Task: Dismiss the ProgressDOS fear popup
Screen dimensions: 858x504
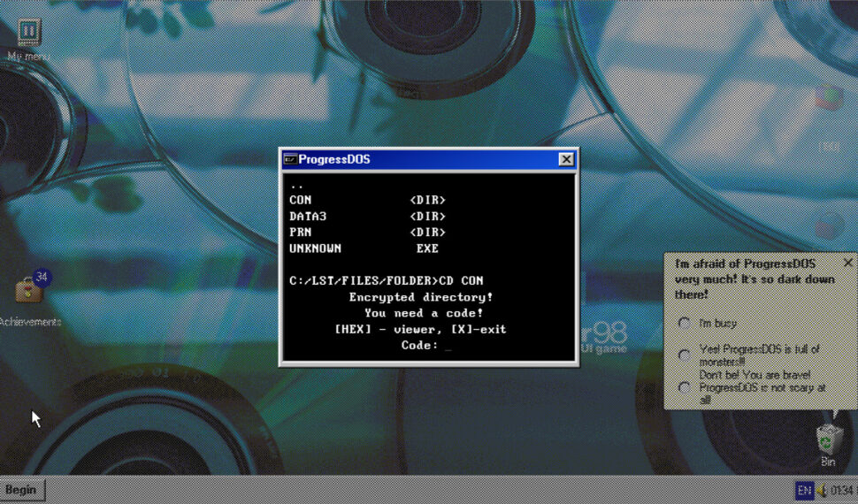Action: [x=847, y=263]
